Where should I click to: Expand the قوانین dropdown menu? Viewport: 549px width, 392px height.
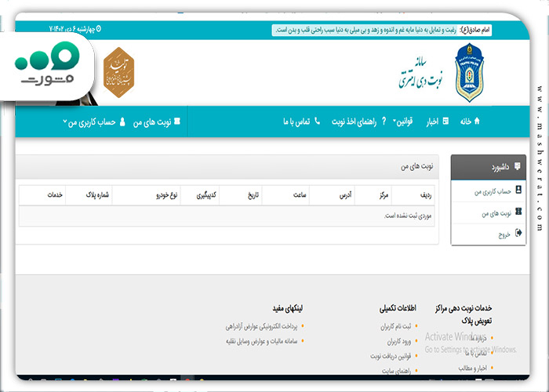click(403, 122)
